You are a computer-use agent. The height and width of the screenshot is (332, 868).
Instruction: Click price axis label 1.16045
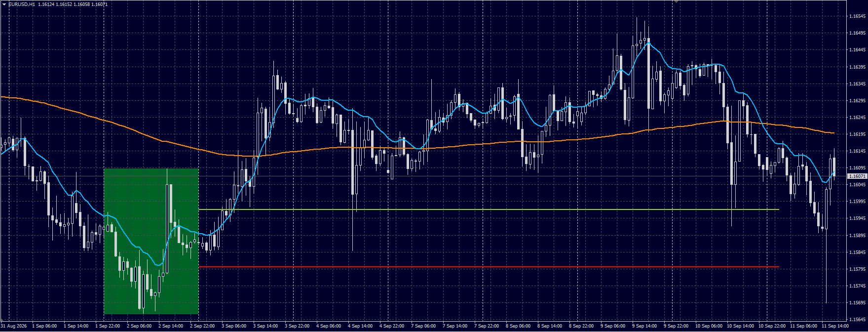pos(857,184)
